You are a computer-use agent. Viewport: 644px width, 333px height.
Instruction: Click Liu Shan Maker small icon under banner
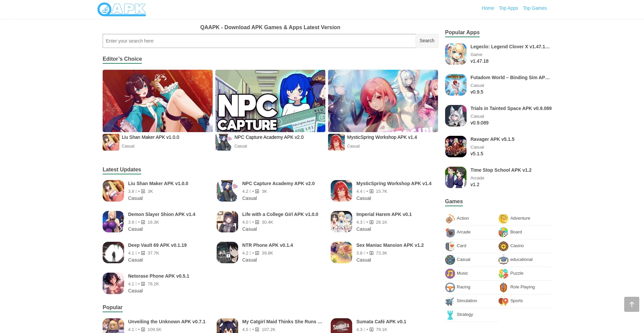pyautogui.click(x=111, y=142)
